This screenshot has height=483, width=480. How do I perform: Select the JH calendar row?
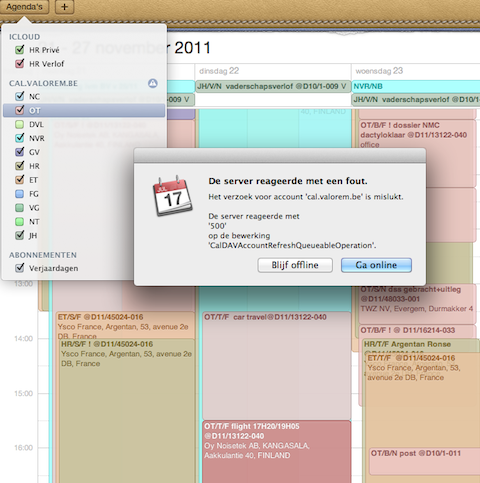click(84, 235)
